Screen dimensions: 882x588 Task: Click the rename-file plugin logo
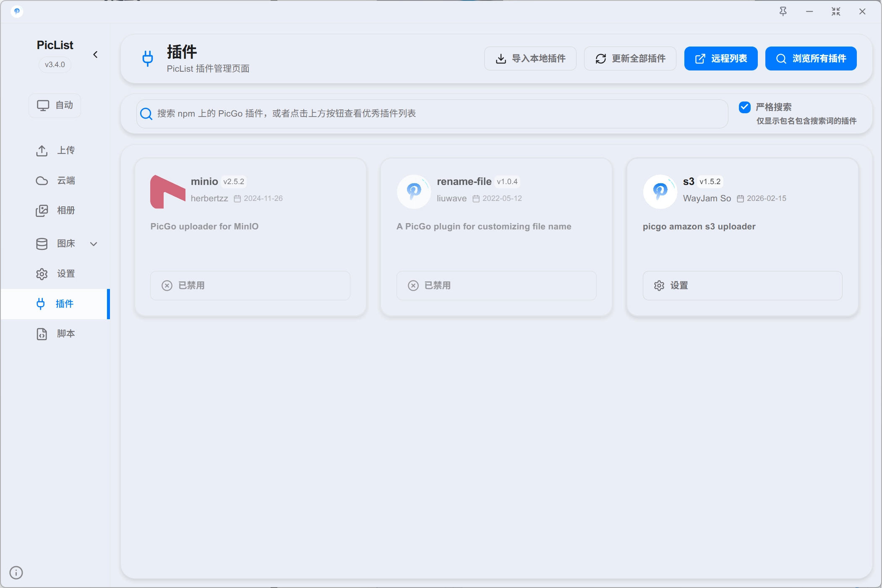414,192
